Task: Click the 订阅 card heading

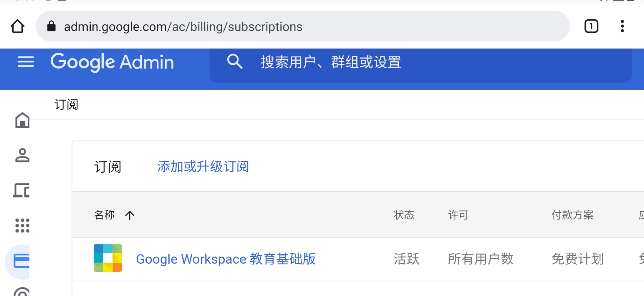Action: (108, 167)
